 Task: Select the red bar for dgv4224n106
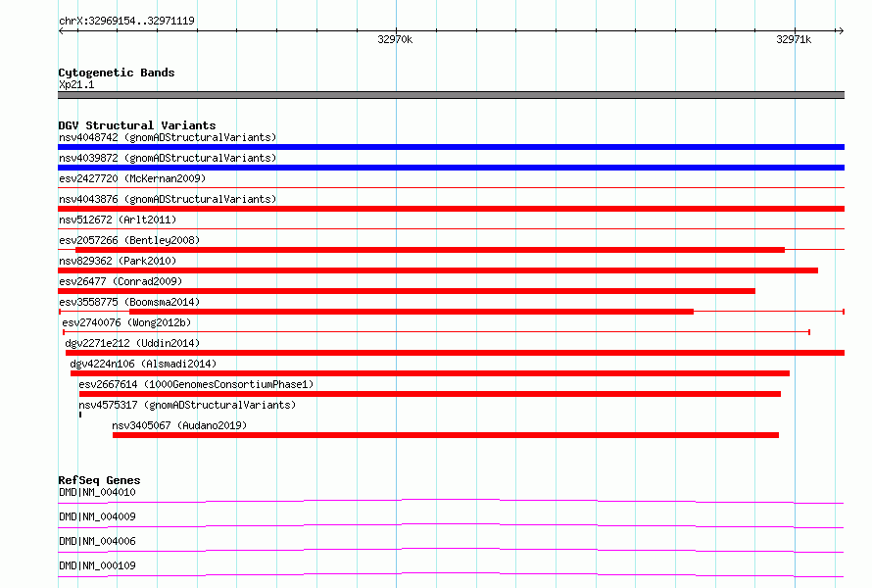point(430,373)
